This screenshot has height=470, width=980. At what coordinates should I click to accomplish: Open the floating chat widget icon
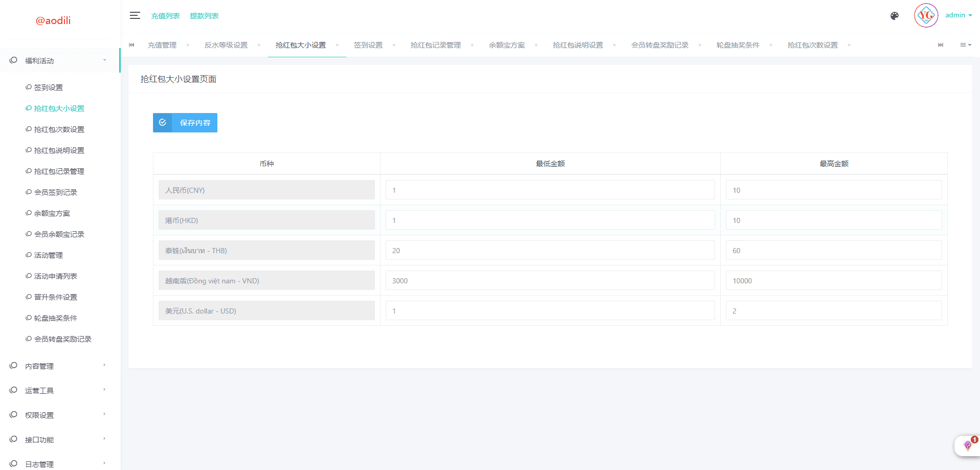click(x=967, y=445)
